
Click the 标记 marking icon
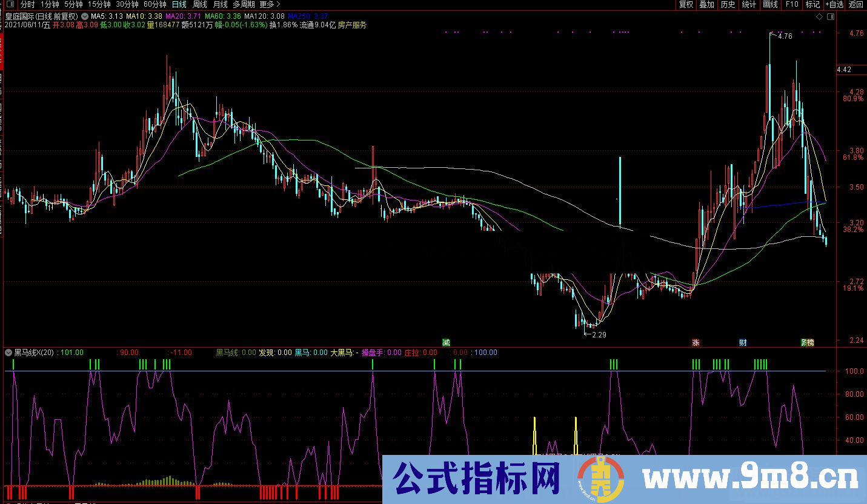[x=813, y=4]
